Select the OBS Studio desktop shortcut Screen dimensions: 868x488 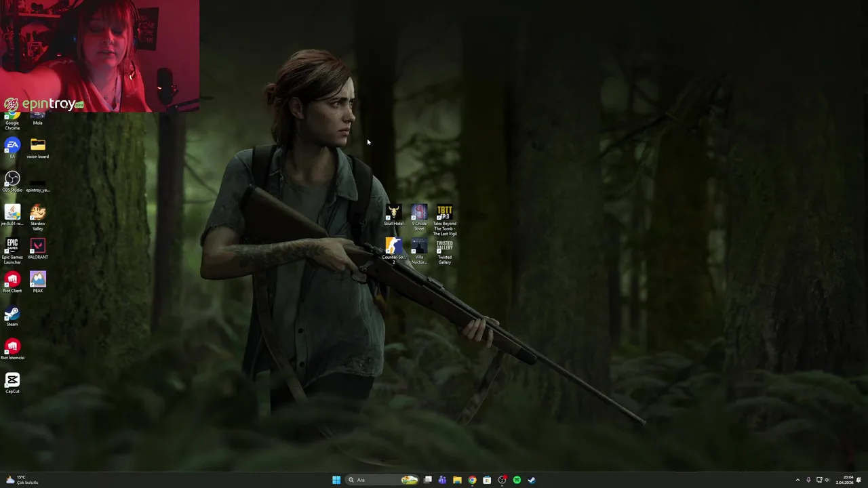(12, 182)
